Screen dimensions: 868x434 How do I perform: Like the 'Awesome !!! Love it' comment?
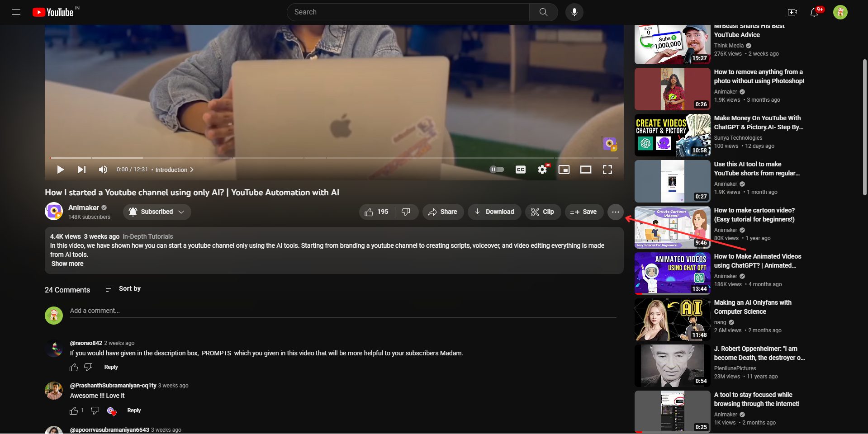(x=74, y=410)
